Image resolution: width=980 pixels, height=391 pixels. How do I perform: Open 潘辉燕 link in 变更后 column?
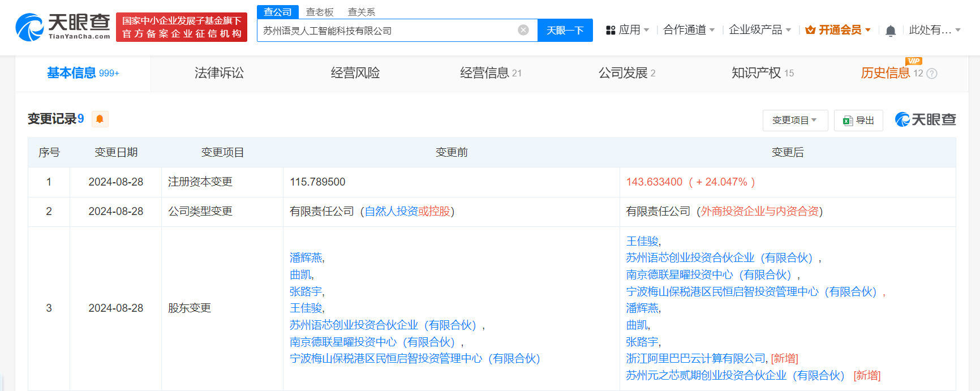(642, 308)
